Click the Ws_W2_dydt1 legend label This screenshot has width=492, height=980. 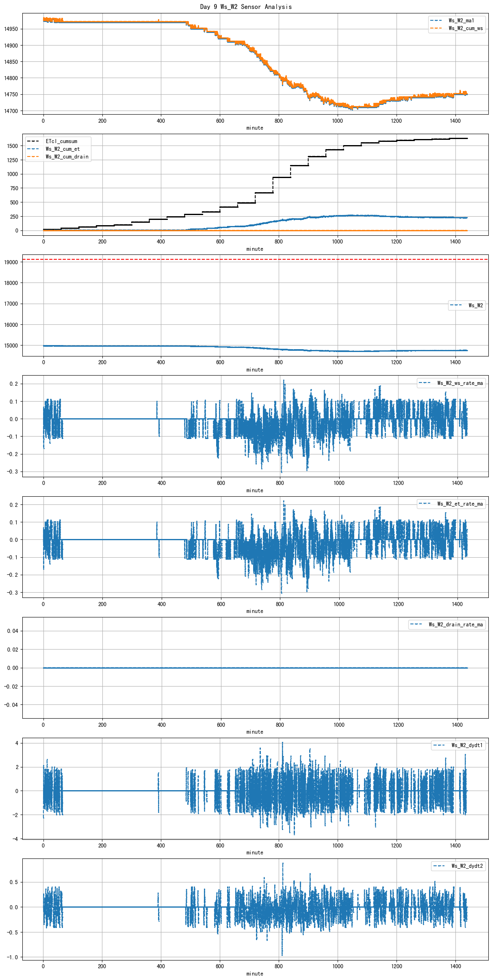[x=467, y=745]
